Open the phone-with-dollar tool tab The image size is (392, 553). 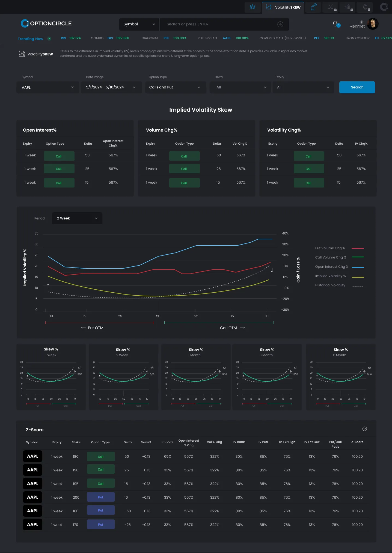point(313,7)
